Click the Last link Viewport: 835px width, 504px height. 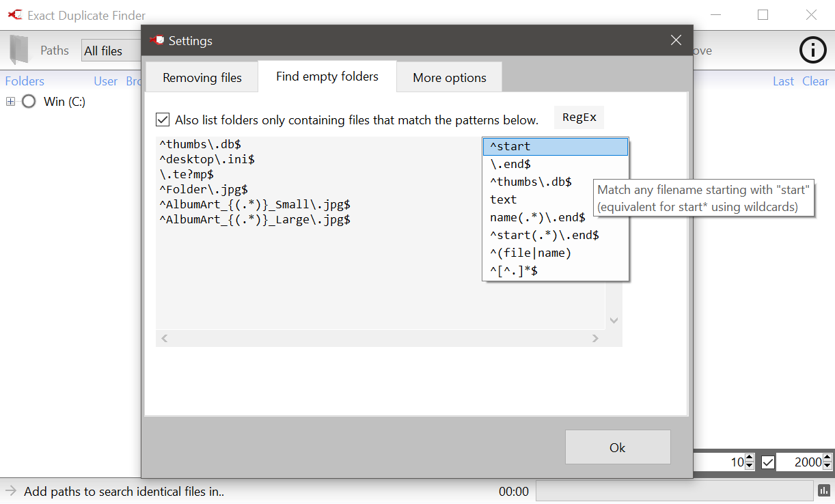pos(783,81)
